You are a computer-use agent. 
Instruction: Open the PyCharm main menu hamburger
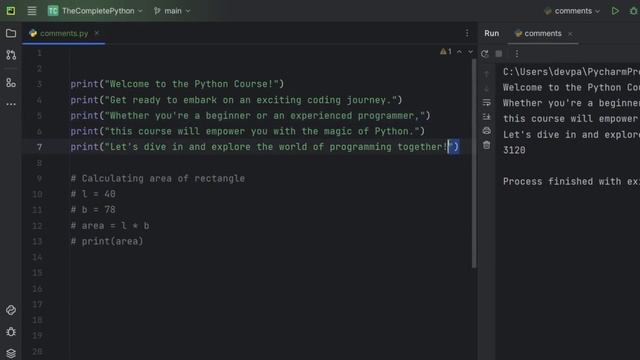pos(32,11)
